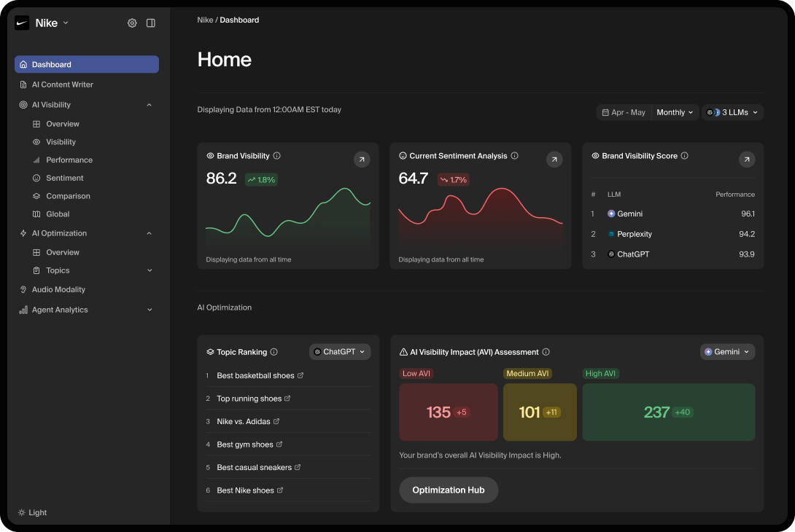Expand the Brand Visibility Score card arrow
Viewport: 795px width, 532px height.
point(747,159)
